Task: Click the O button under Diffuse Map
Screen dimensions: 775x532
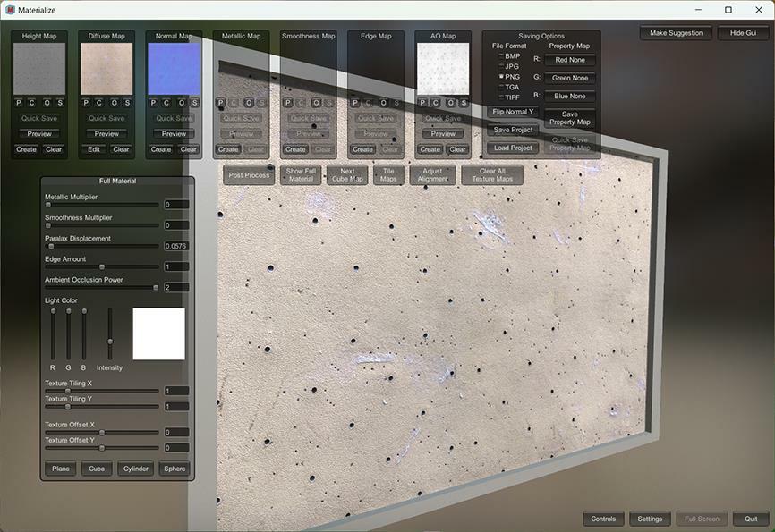Action: [115, 103]
